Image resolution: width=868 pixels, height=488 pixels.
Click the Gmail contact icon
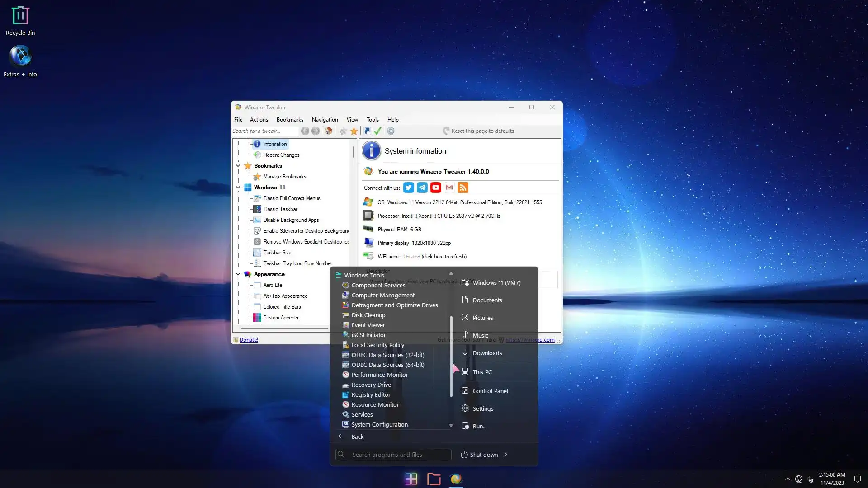[x=449, y=188]
